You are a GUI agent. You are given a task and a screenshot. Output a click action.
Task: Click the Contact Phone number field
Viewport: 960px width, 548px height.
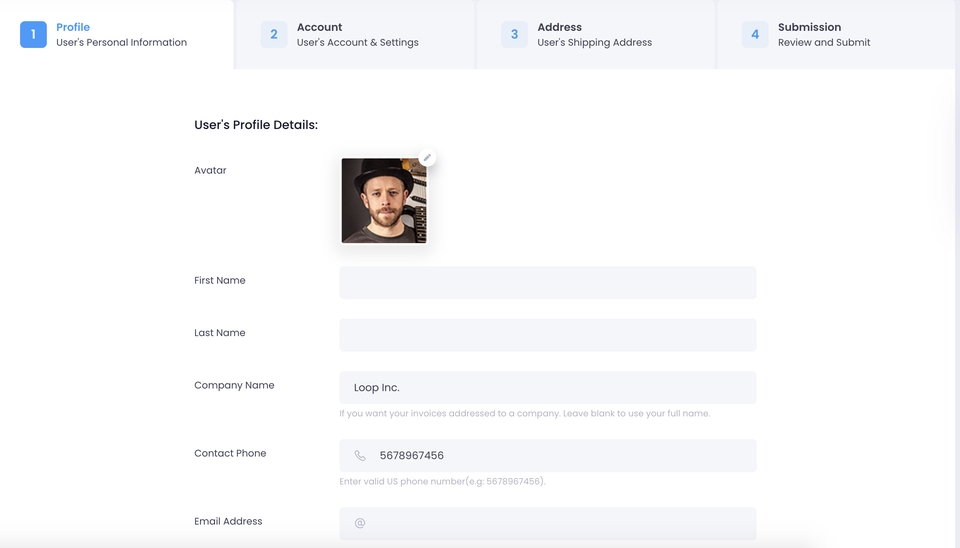(548, 456)
